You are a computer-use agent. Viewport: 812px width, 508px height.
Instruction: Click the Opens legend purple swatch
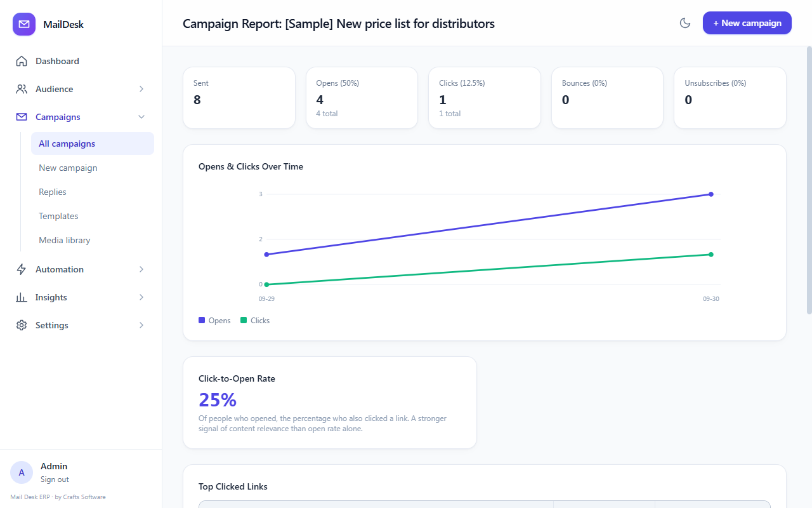[202, 320]
